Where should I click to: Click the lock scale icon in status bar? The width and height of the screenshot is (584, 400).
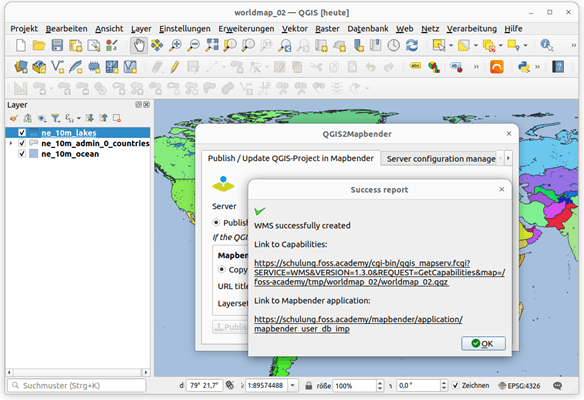[309, 385]
